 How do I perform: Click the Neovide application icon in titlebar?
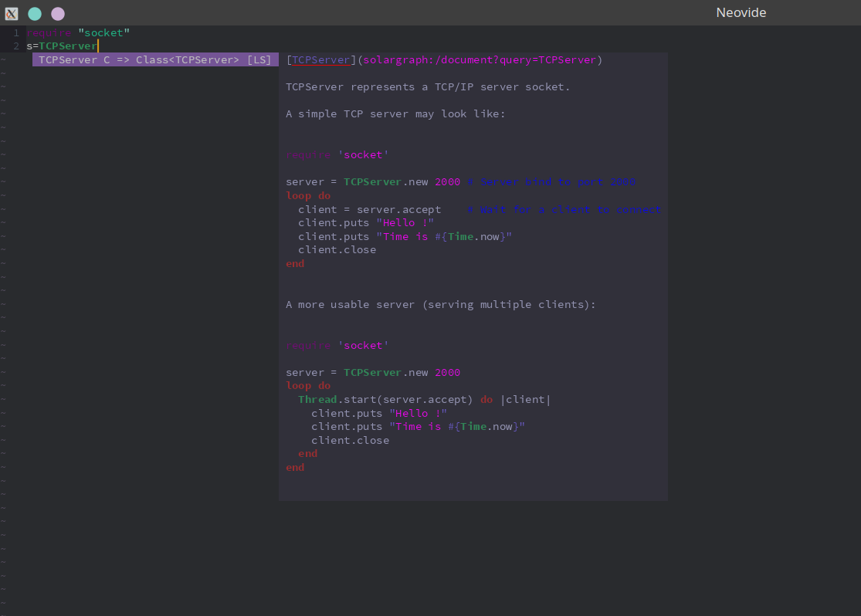pos(10,12)
